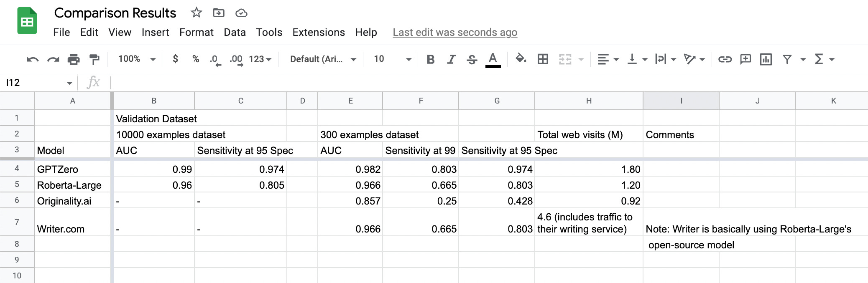Open more number formats 123 dropdown
This screenshot has width=868, height=283.
pos(260,59)
